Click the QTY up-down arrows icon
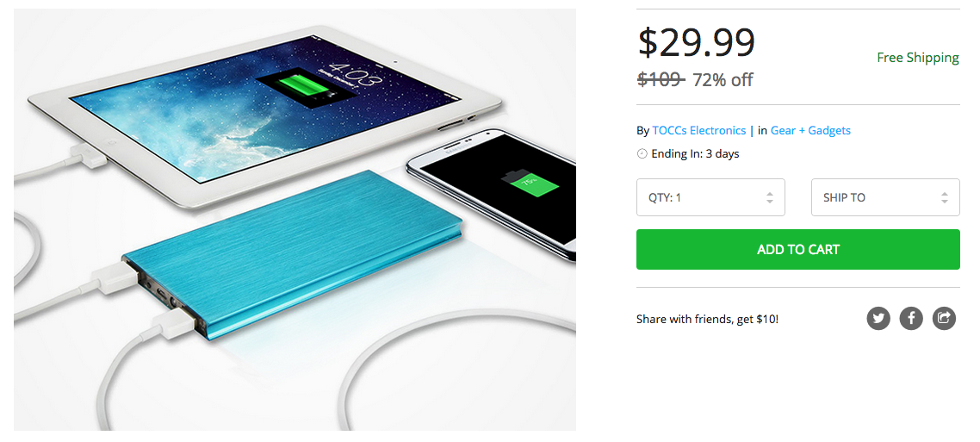The image size is (980, 442). pyautogui.click(x=769, y=197)
